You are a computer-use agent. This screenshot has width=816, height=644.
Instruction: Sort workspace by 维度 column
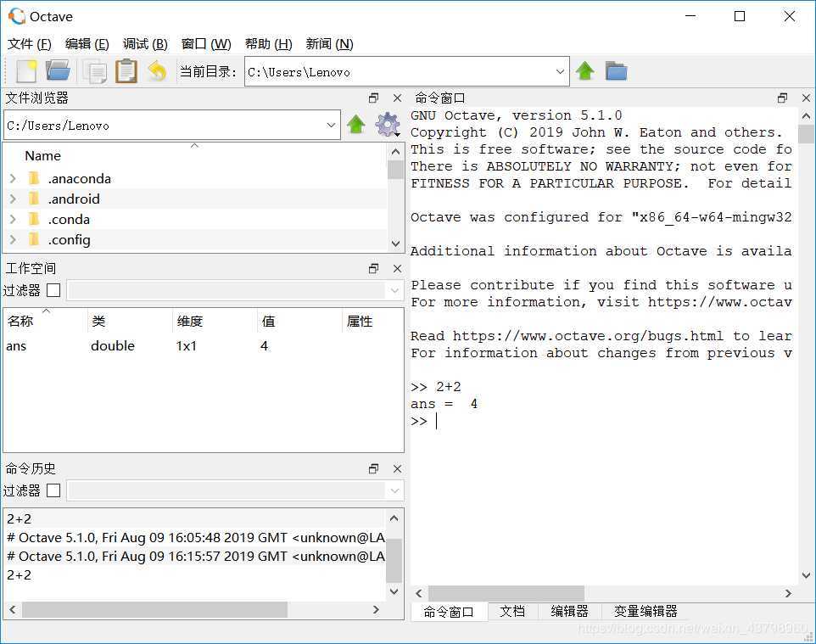(215, 322)
